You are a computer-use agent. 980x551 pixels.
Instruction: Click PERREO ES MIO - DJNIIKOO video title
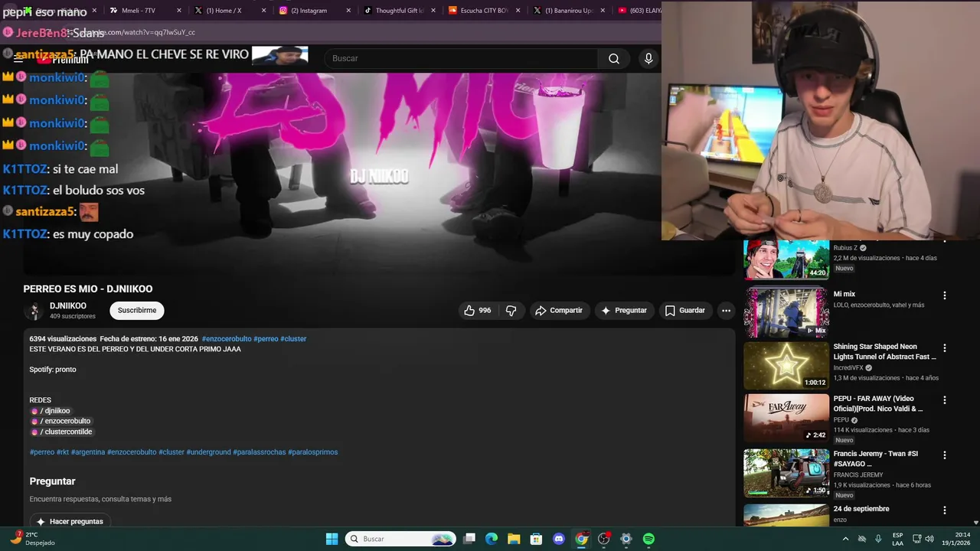pyautogui.click(x=88, y=289)
